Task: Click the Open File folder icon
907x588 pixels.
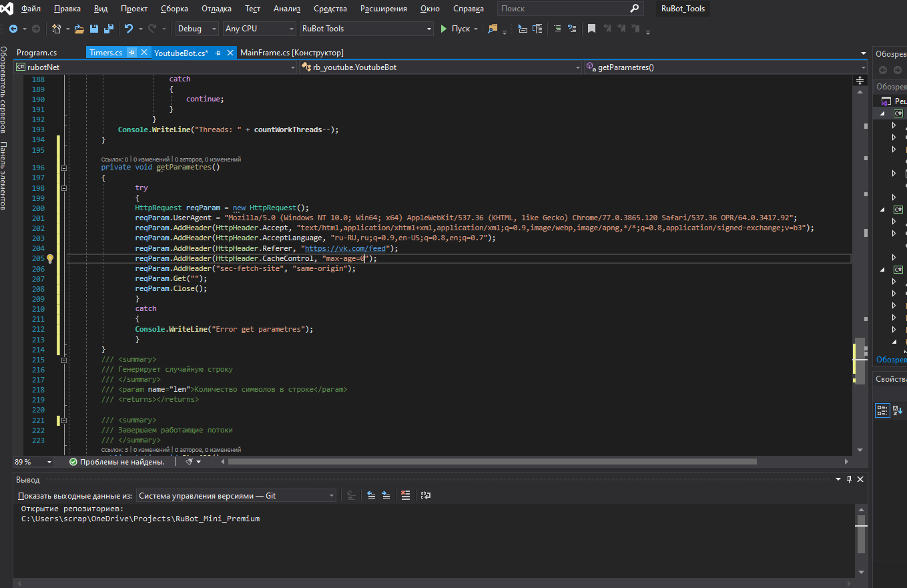Action: 79,29
